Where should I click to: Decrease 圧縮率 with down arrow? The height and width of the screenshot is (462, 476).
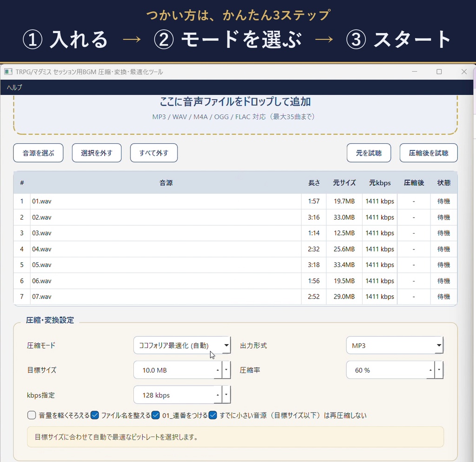(x=439, y=370)
